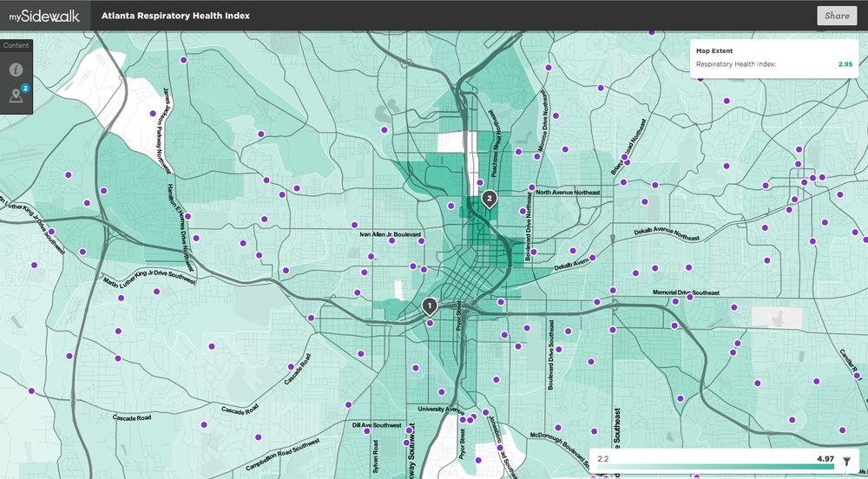Click the purple dot directly below marker 1
This screenshot has height=479, width=868.
click(430, 325)
